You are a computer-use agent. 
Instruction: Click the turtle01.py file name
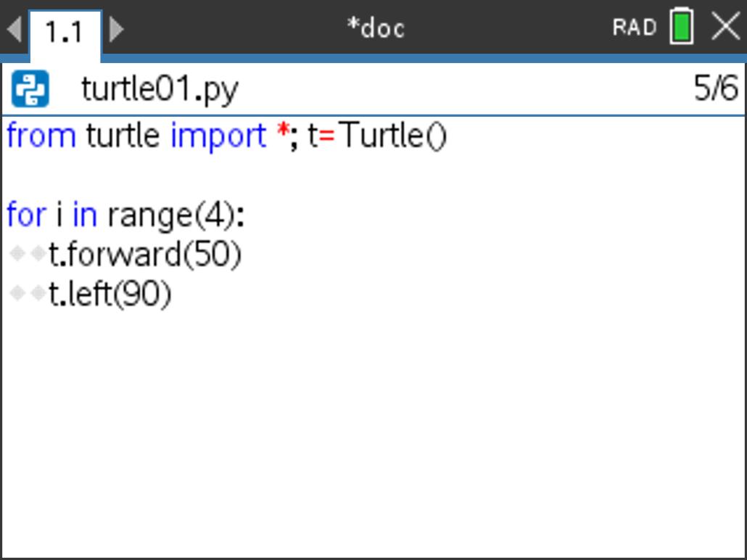click(160, 88)
